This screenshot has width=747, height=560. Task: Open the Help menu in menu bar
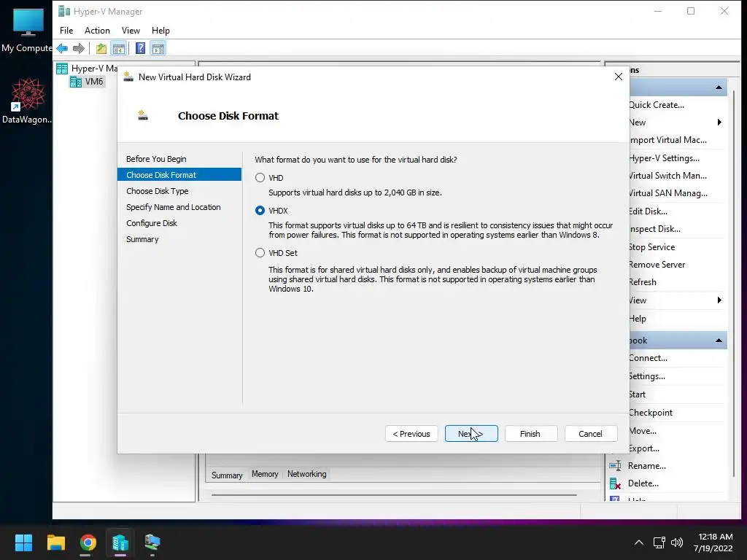coord(160,31)
